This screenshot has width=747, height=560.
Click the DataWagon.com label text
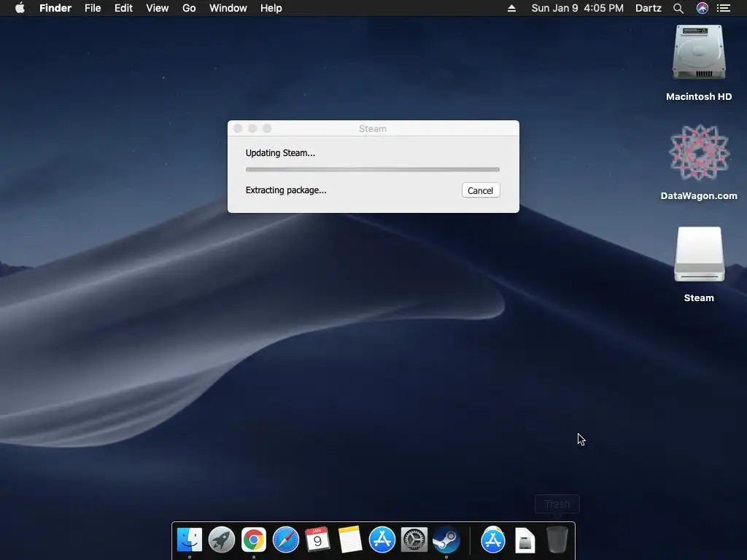[699, 195]
